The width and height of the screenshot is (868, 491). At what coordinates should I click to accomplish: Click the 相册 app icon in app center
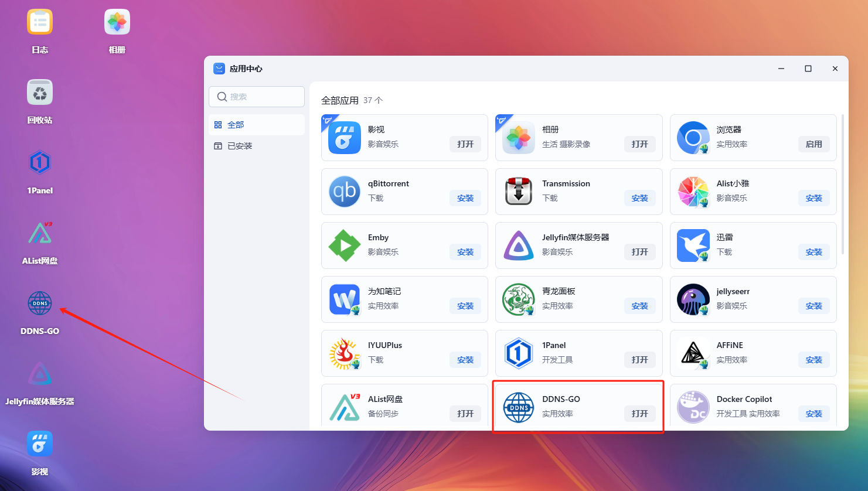pos(519,138)
